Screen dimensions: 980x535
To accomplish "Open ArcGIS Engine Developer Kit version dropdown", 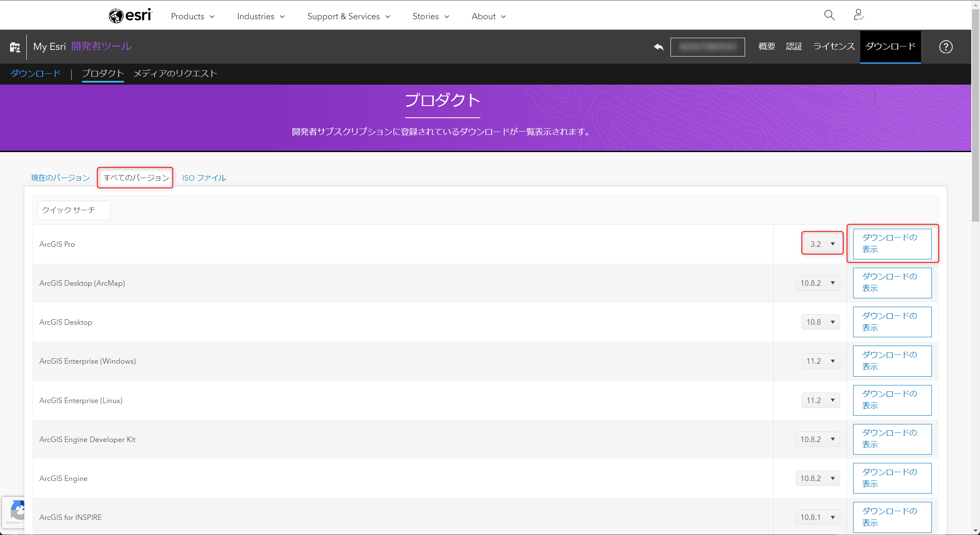I will (818, 439).
